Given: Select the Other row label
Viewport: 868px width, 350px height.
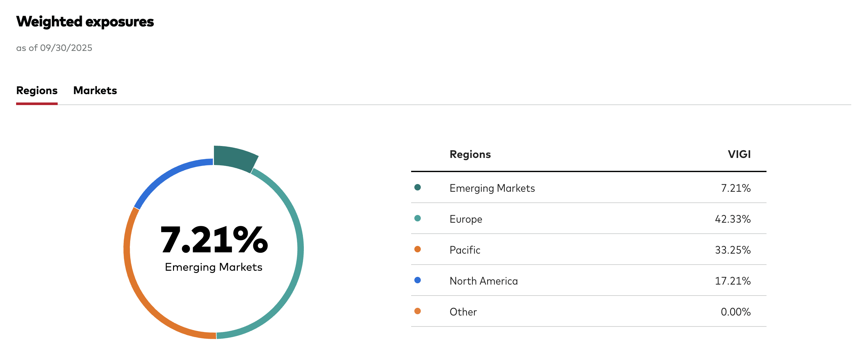Looking at the screenshot, I should pyautogui.click(x=463, y=312).
